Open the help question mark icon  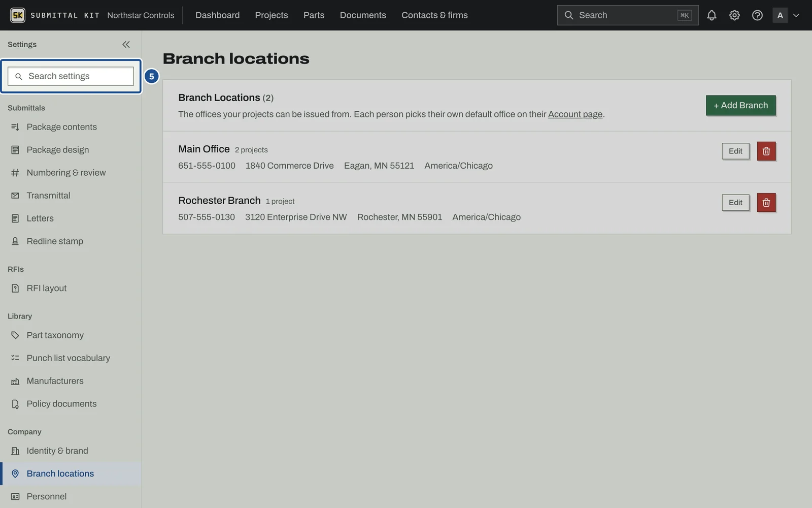[757, 15]
